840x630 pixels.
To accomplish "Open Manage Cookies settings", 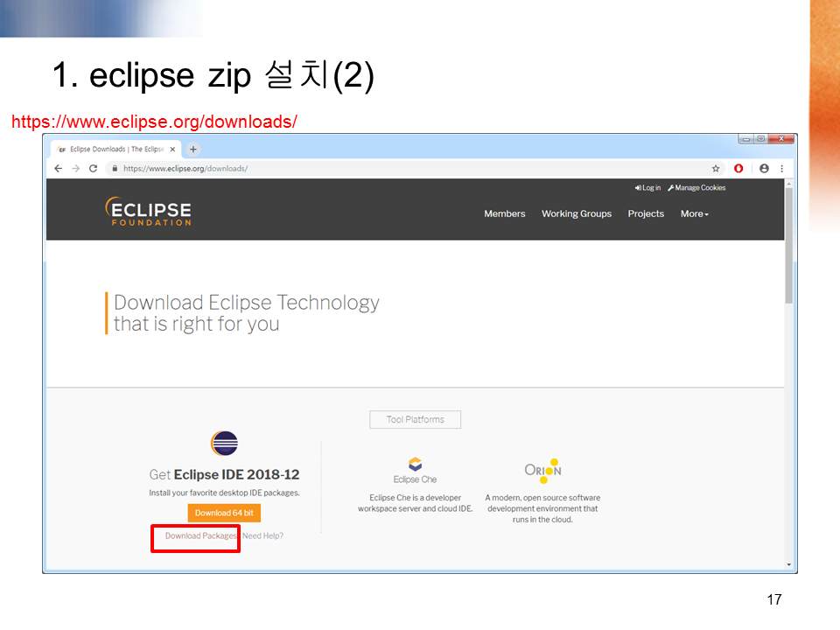I will [x=696, y=188].
